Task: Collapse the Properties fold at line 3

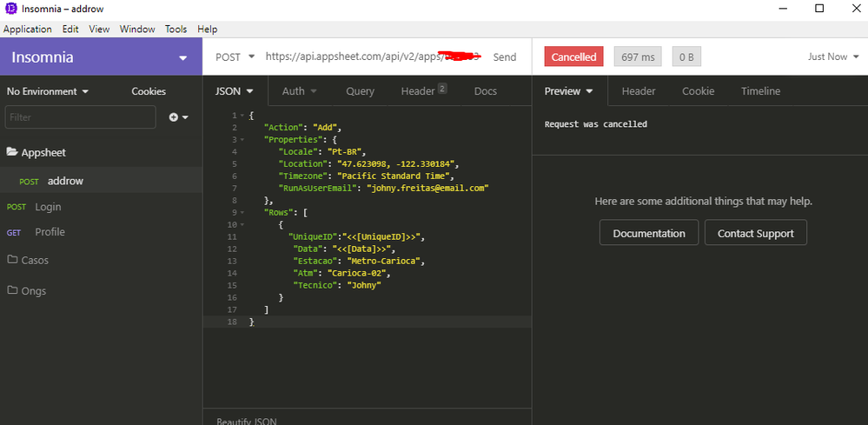Action: [242, 139]
